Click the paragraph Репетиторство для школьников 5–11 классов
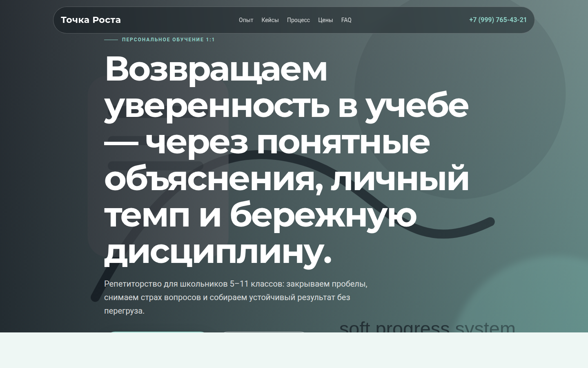This screenshot has width=588, height=368. pos(236,297)
